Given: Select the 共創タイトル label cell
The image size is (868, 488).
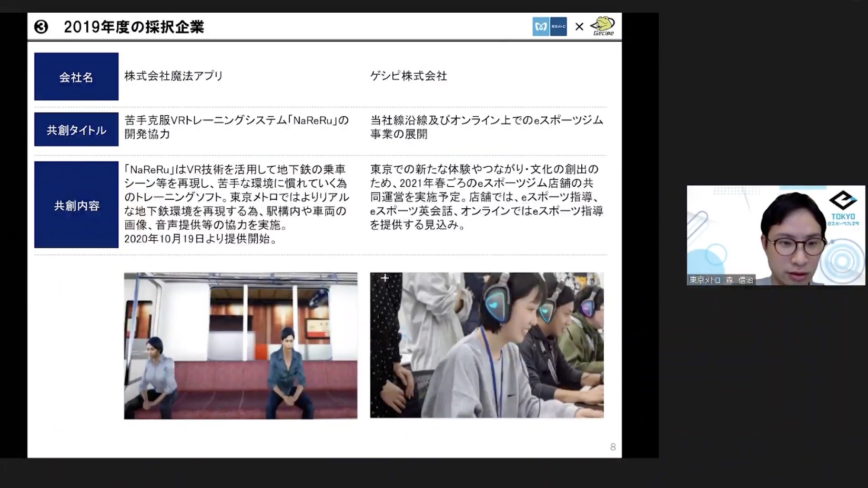Looking at the screenshot, I should pos(76,129).
